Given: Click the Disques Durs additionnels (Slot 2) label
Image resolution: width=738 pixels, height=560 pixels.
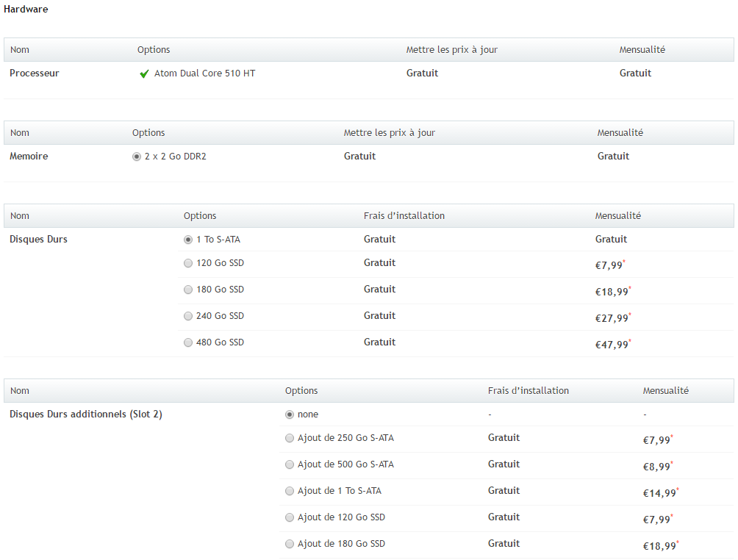Looking at the screenshot, I should point(86,414).
